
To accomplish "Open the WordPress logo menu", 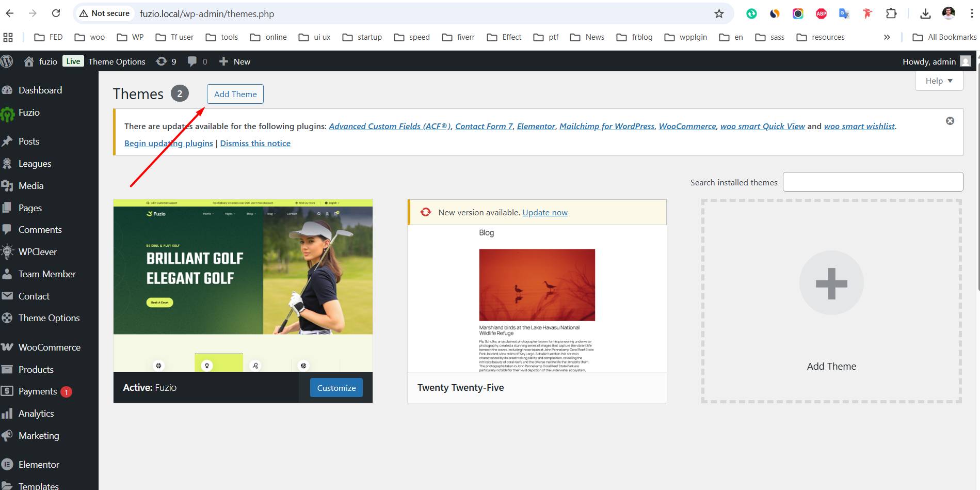I will [7, 61].
